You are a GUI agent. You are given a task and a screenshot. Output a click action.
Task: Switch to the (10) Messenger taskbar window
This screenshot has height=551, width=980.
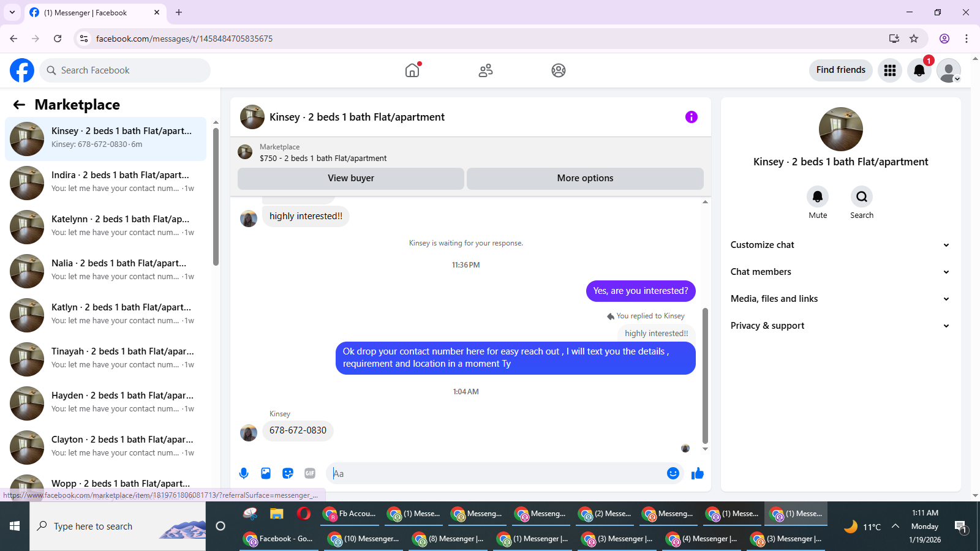[364, 539]
